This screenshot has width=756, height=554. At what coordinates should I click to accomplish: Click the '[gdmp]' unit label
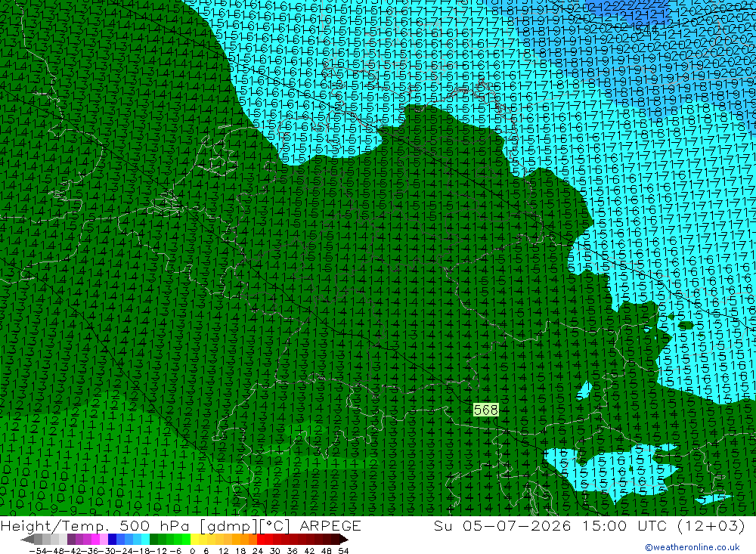229,526
